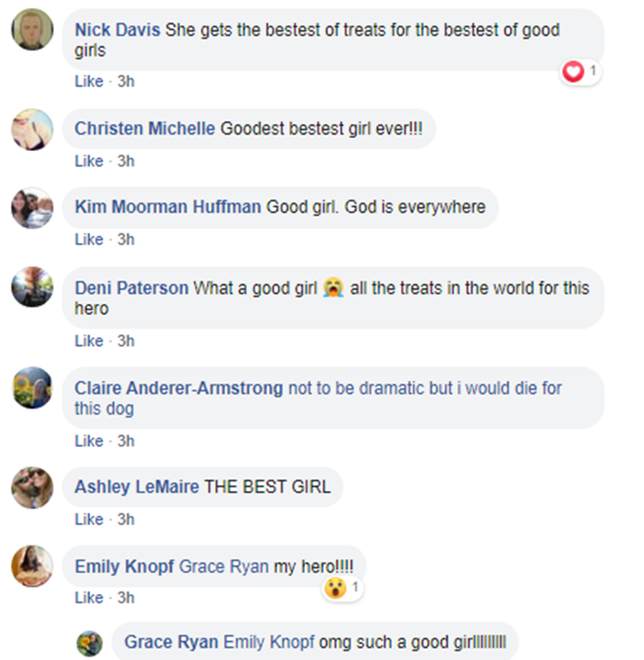Click Emily Knopf's profile photo
Screen dimensions: 644x660
[33, 566]
